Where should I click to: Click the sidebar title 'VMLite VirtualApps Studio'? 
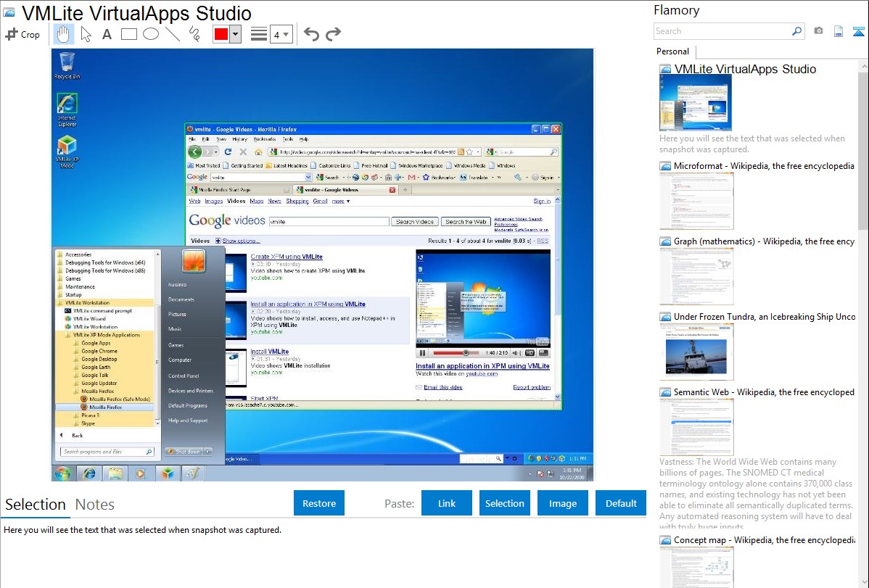point(745,69)
